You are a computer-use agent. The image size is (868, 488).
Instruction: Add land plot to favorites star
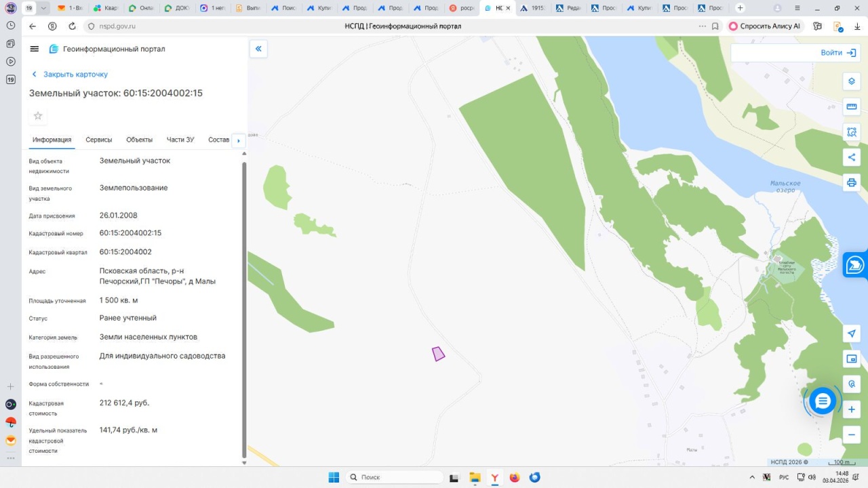click(x=38, y=116)
